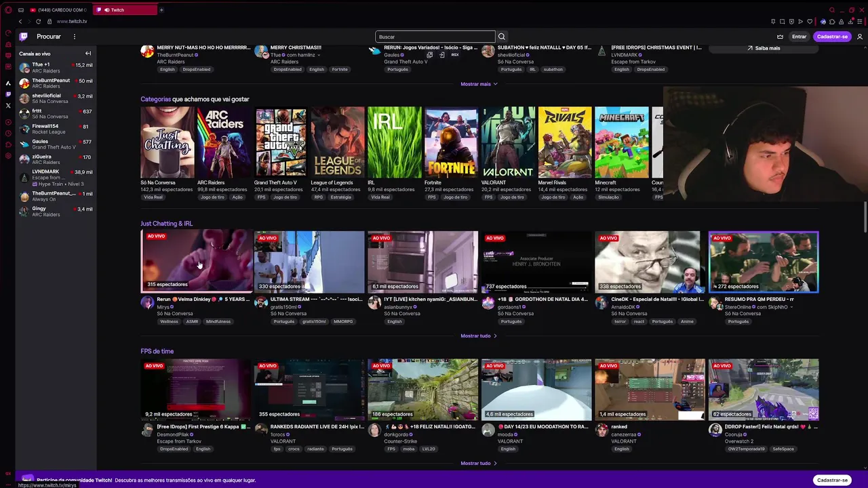
Task: Click the Saiba mais button
Action: click(764, 48)
